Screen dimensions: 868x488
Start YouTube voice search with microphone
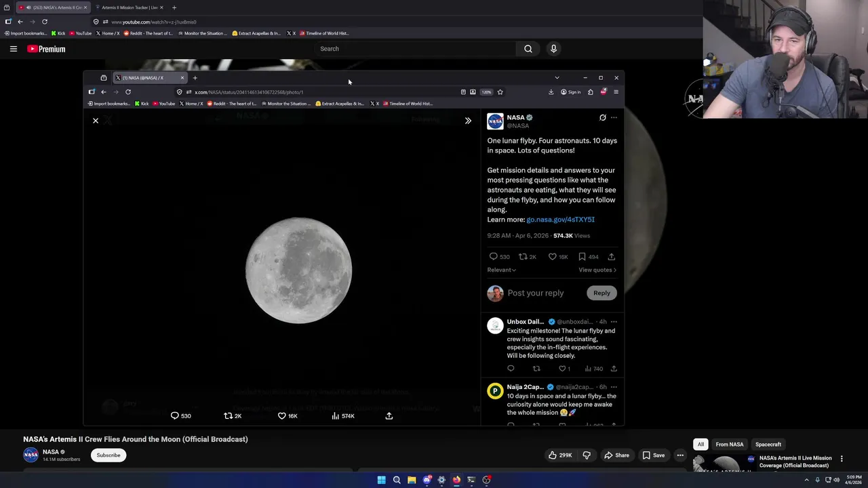click(x=553, y=49)
